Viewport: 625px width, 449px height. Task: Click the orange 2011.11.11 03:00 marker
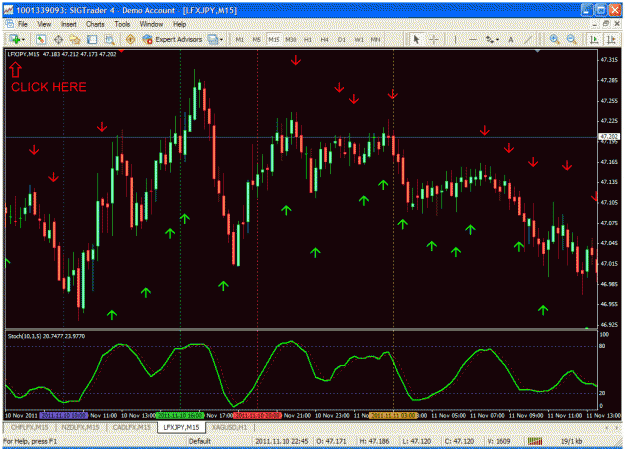click(393, 416)
